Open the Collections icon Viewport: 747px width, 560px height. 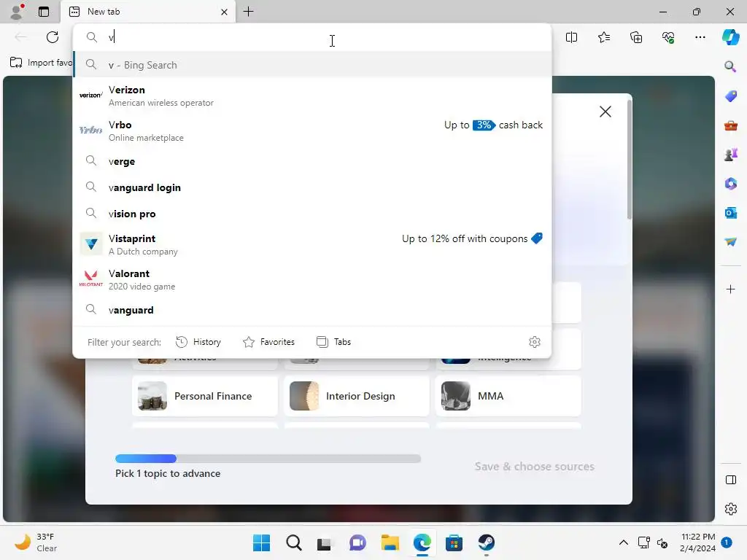coord(636,37)
